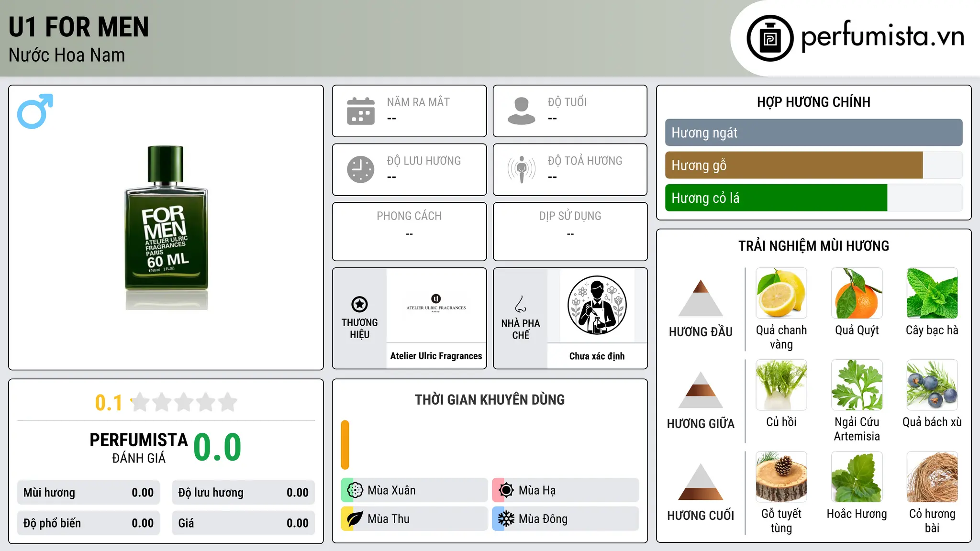
Task: Click the Độ toả hương label
Action: point(585,161)
